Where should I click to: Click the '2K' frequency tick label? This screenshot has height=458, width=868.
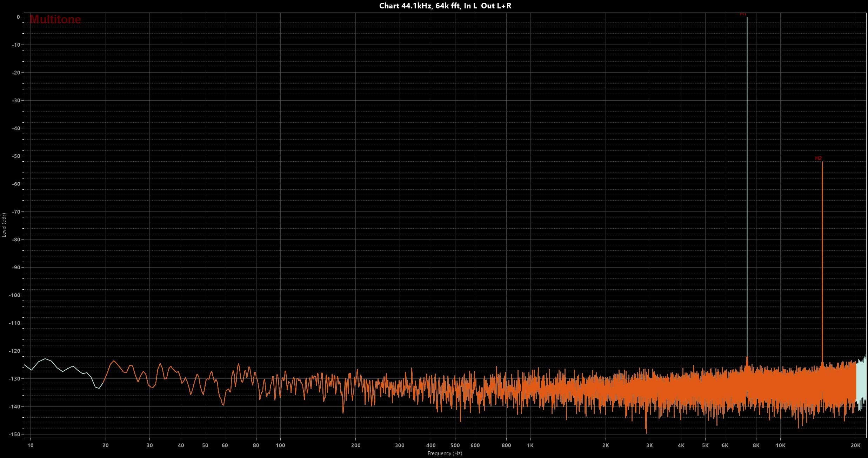tap(606, 446)
